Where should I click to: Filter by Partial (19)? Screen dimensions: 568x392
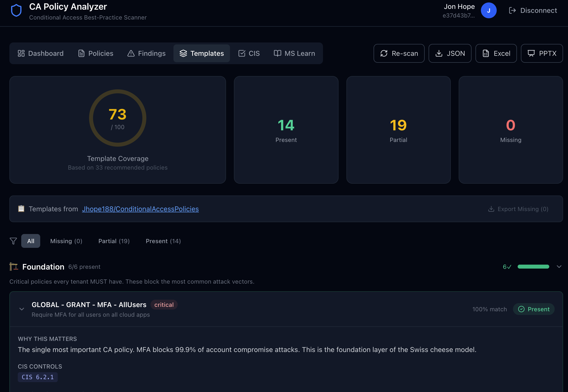[114, 241]
